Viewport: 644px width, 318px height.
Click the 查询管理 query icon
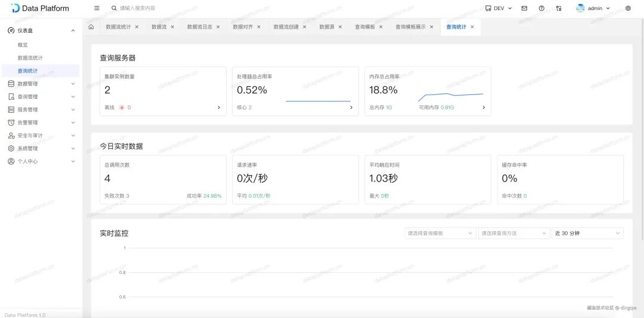11,97
